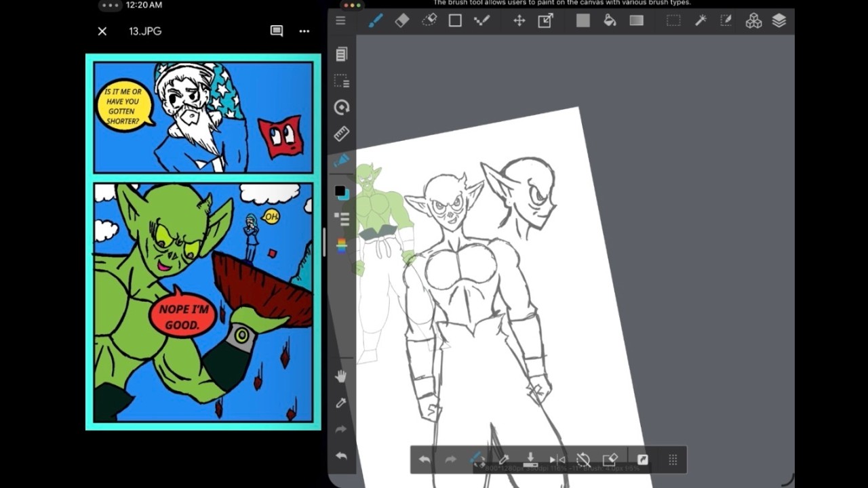The width and height of the screenshot is (868, 488).
Task: Open the rainbow color palette
Action: [342, 245]
